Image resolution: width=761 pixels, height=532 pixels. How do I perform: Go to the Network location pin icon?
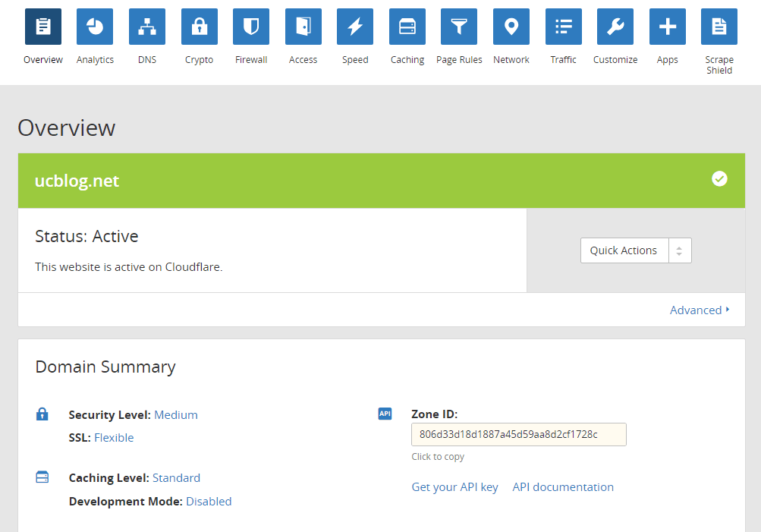point(511,27)
